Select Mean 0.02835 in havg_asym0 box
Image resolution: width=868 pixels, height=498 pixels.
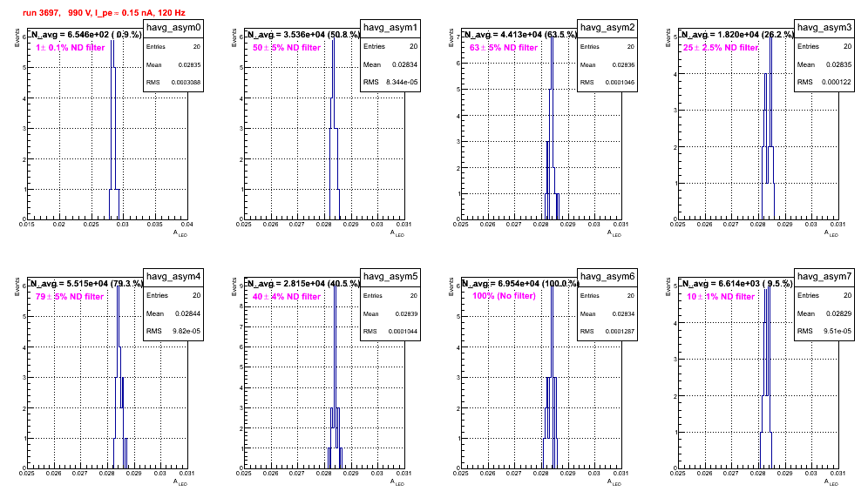[189, 64]
